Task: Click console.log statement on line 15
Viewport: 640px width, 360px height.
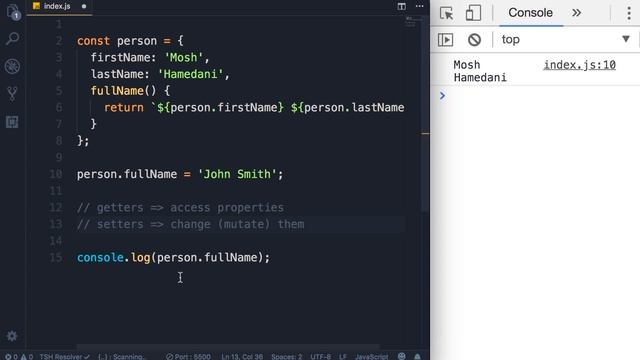Action: pos(173,258)
